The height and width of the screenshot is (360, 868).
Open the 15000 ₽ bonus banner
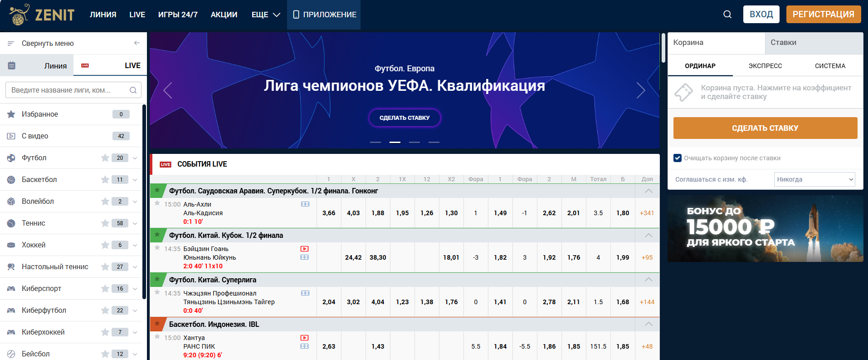pyautogui.click(x=765, y=228)
